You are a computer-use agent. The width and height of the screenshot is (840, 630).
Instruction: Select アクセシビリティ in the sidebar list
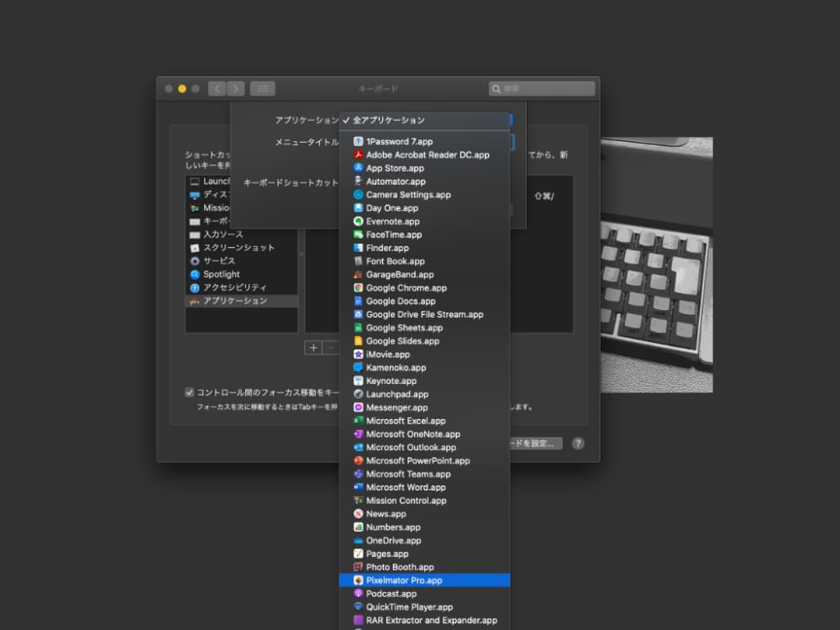tap(234, 287)
